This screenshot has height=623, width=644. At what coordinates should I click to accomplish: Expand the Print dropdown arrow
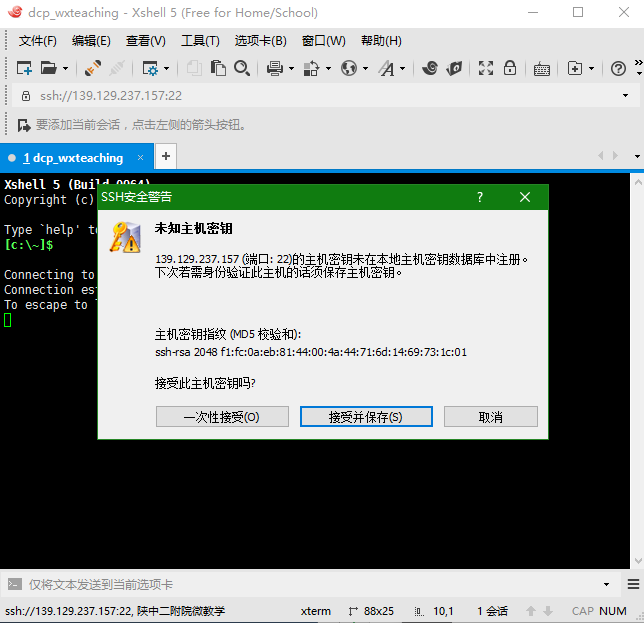click(291, 69)
